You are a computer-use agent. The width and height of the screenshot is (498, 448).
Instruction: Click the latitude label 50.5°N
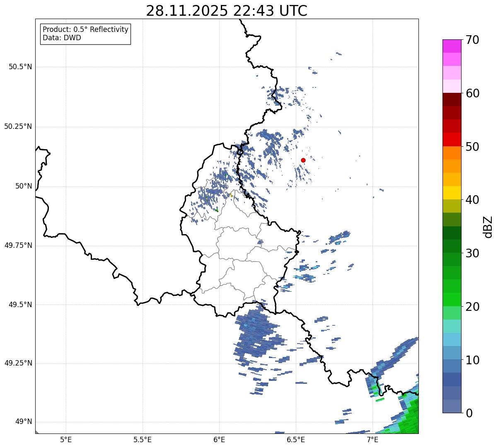coord(20,67)
